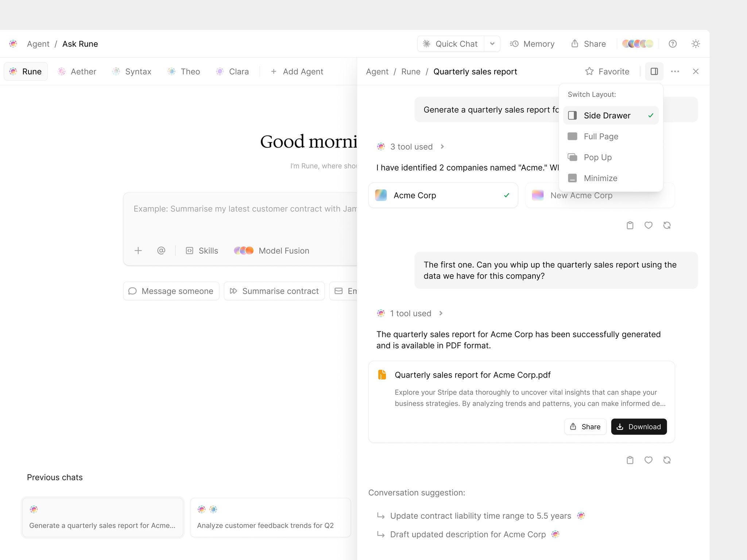The width and height of the screenshot is (747, 560).
Task: Like the first response with heart icon
Action: [x=649, y=225]
